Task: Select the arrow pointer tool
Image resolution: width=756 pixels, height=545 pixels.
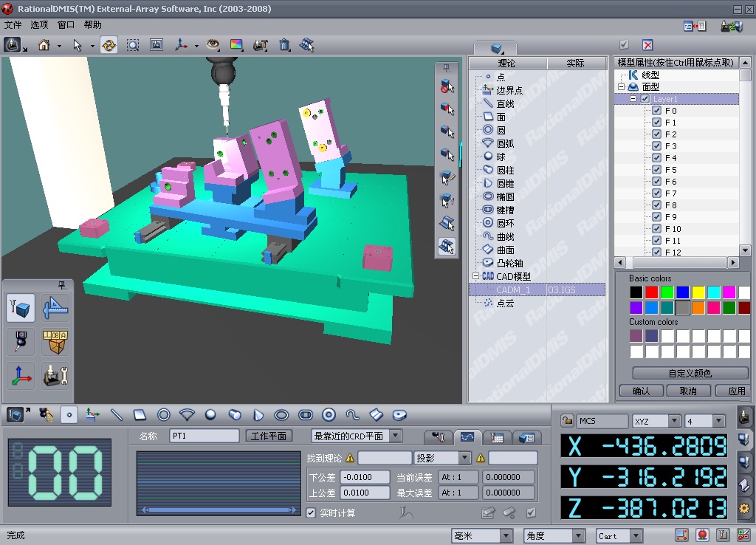Action: 77,45
